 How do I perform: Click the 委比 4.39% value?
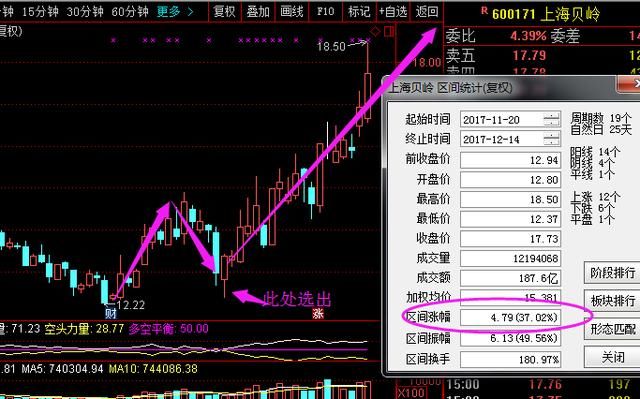pyautogui.click(x=528, y=36)
